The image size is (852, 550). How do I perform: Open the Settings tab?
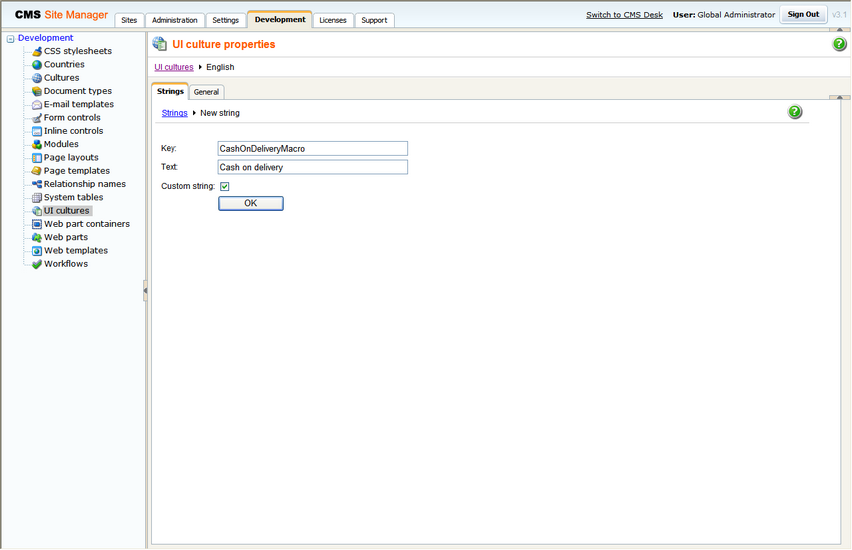(x=225, y=20)
